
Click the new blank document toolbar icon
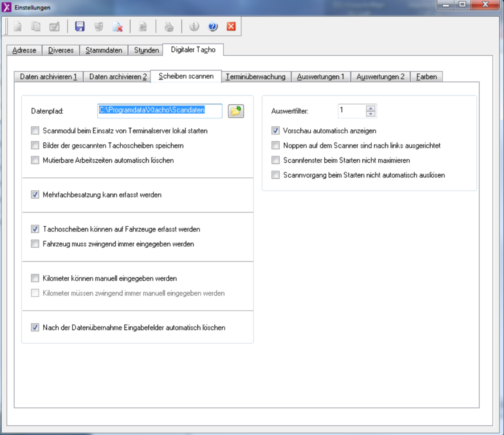pyautogui.click(x=18, y=27)
